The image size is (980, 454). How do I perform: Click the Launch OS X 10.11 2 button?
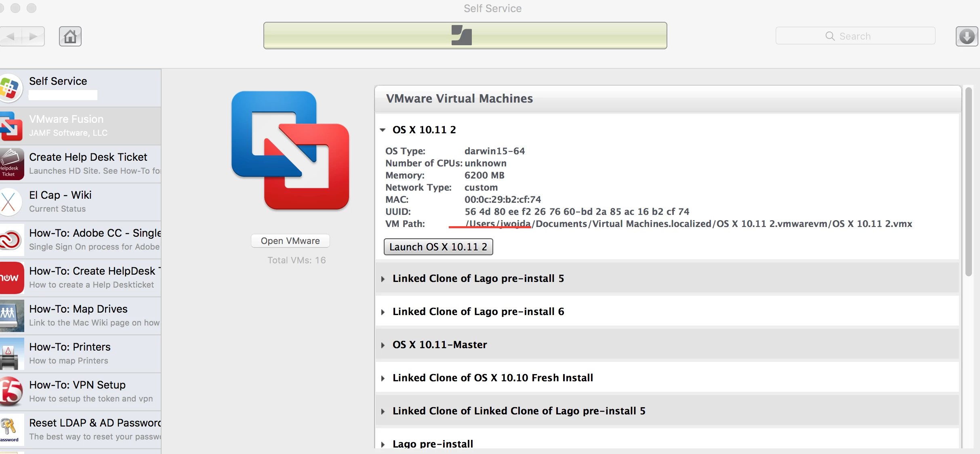point(438,247)
